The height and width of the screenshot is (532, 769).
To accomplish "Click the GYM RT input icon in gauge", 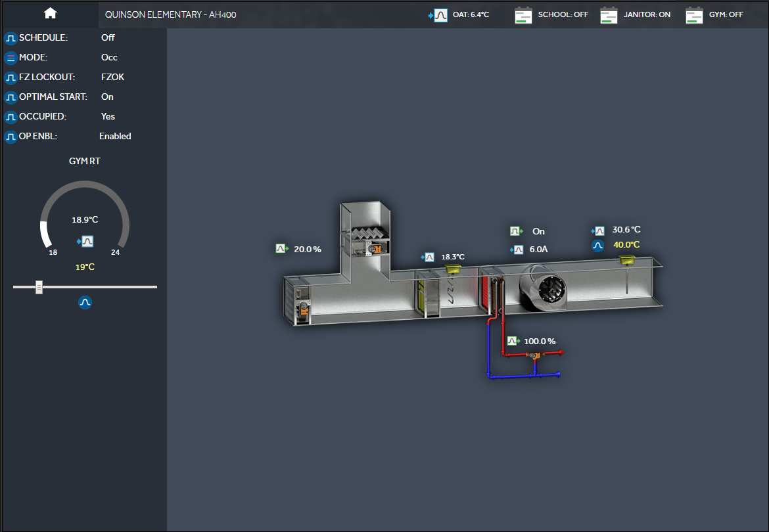I will 87,241.
